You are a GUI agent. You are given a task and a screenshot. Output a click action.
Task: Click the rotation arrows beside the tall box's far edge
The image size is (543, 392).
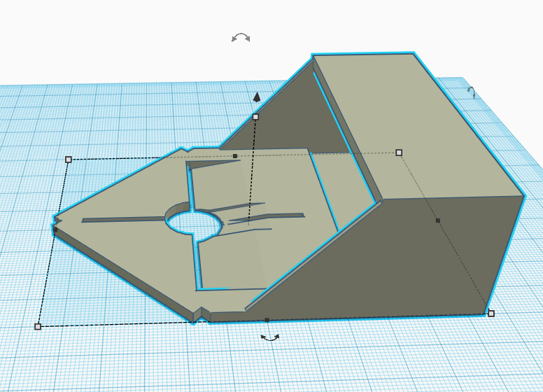click(472, 92)
